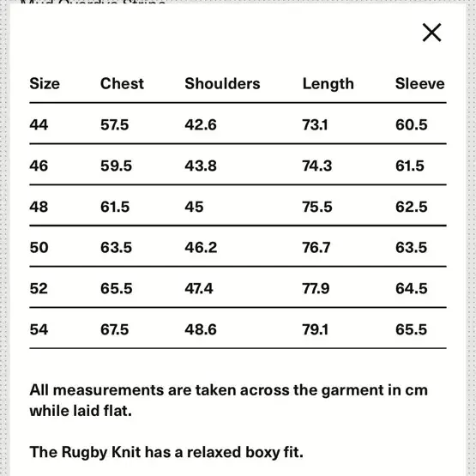Screen dimensions: 476x476
Task: Click shoulders value 43.8 for size 46
Action: click(201, 166)
